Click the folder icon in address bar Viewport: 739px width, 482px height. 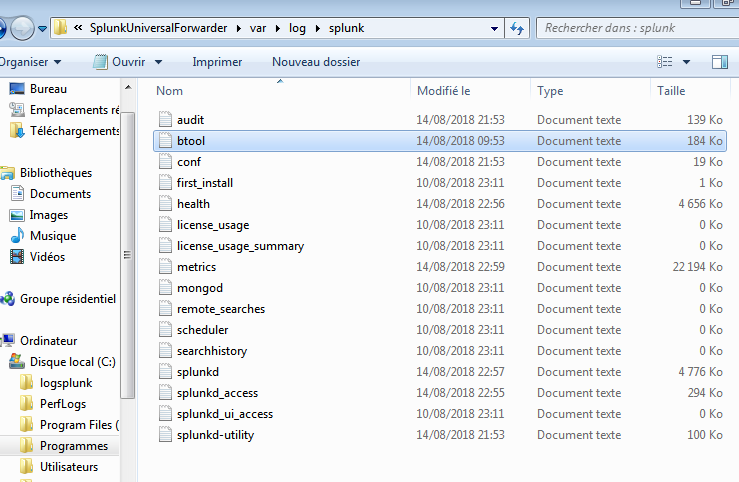click(60, 28)
